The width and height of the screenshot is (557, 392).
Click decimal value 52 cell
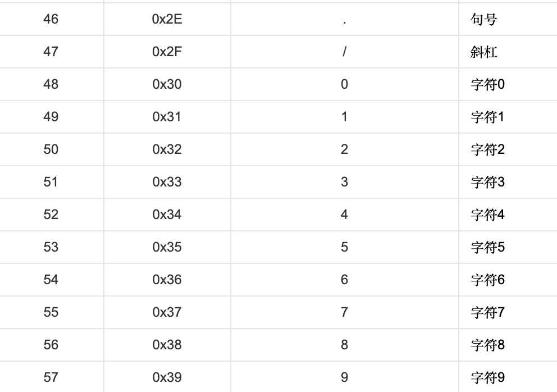click(51, 215)
